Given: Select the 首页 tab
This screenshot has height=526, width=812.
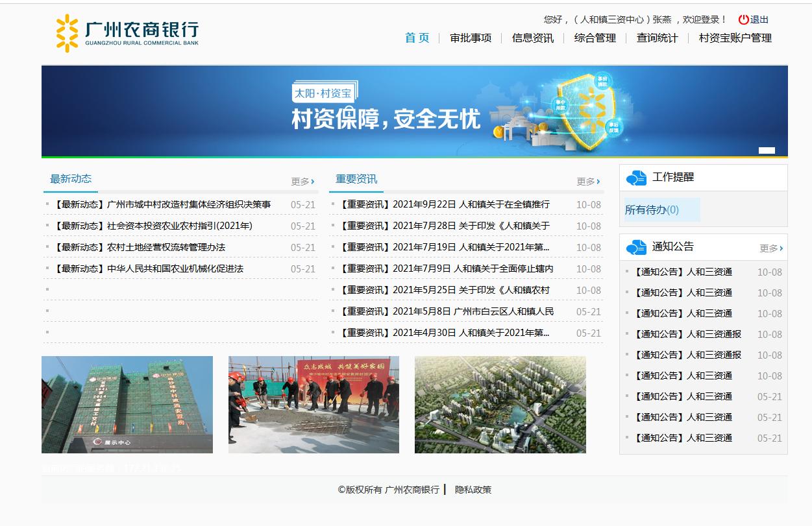Looking at the screenshot, I should click(x=416, y=38).
